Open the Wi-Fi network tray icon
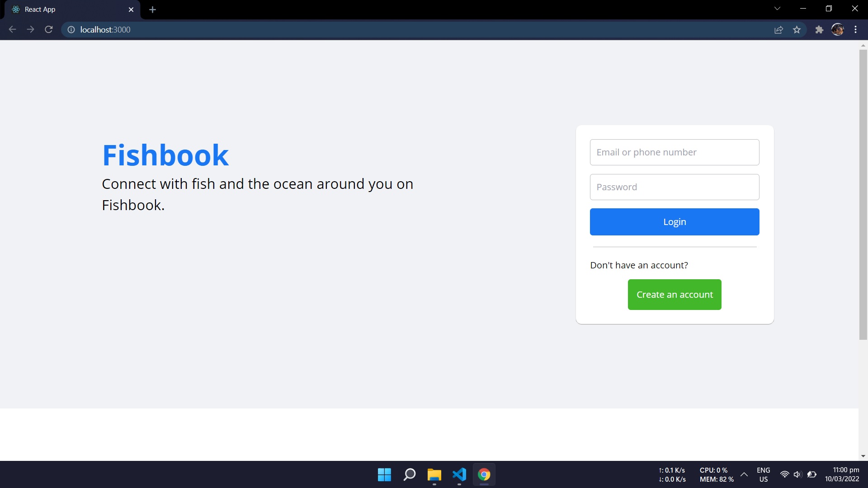Viewport: 868px width, 488px height. pos(784,474)
